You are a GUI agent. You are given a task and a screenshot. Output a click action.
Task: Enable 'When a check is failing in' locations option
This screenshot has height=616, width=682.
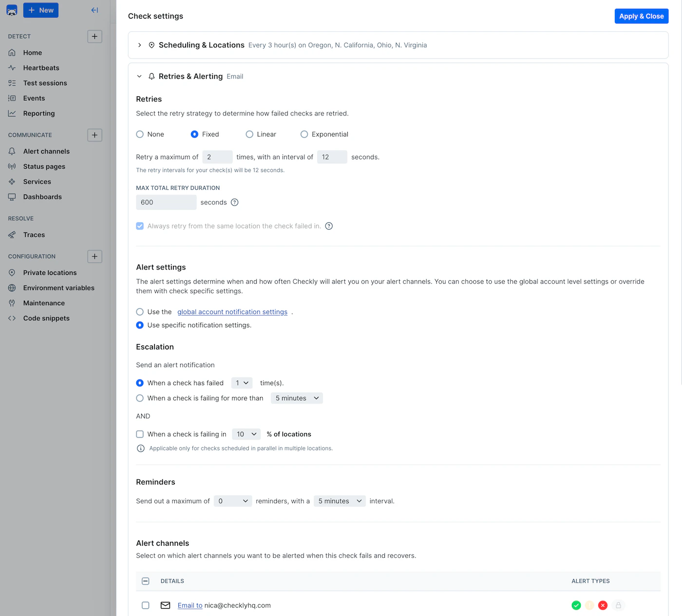pos(140,434)
